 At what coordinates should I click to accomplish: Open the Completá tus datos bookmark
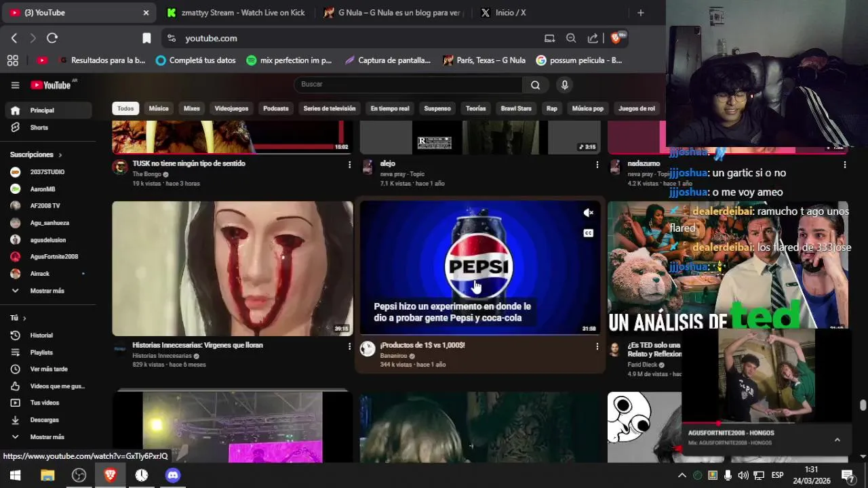point(195,60)
